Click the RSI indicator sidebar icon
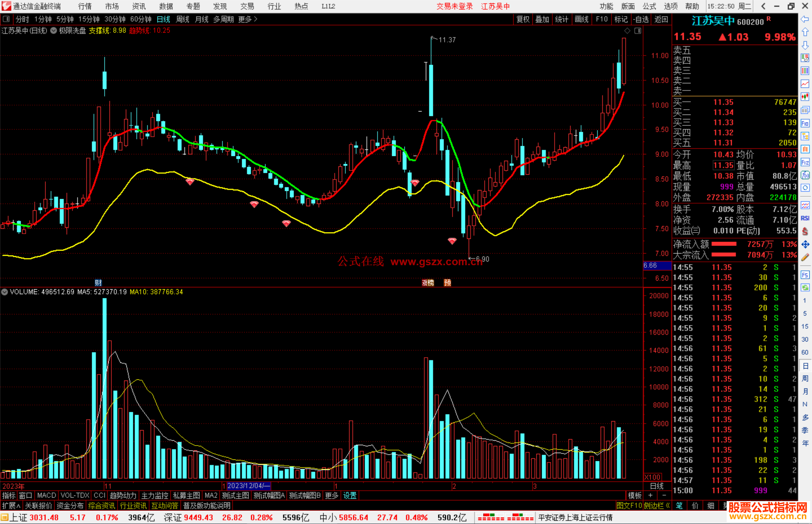The image size is (812, 524). click(805, 218)
